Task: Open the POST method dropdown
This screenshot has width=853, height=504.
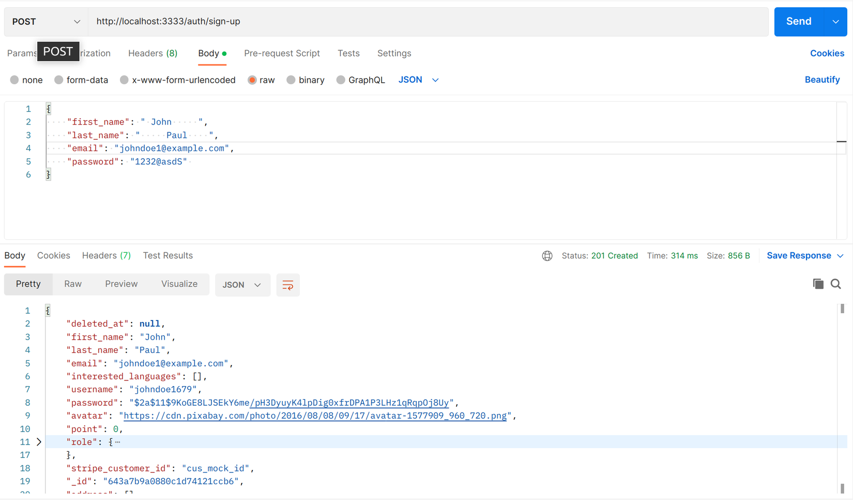Action: click(x=46, y=22)
